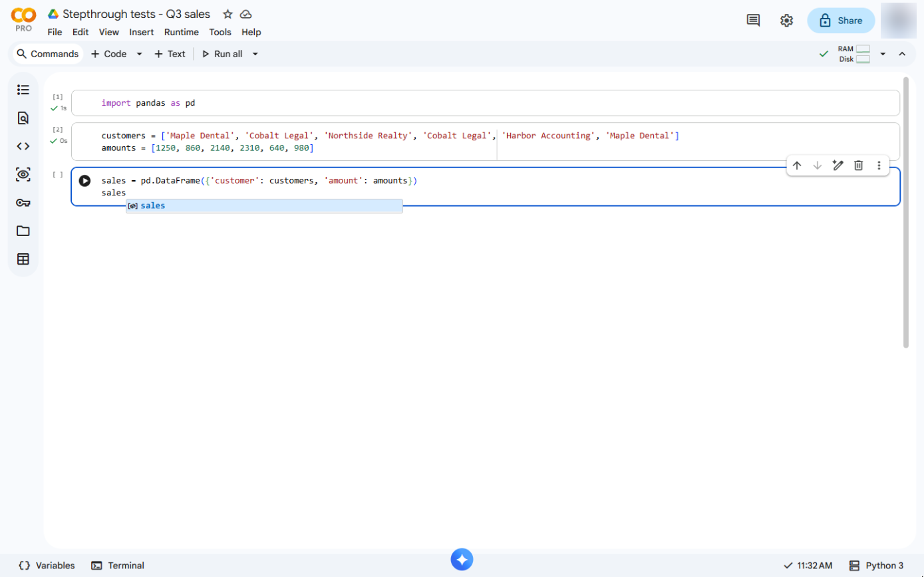Move the cell up with arrow icon
Screen dimensions: 924x577
pos(797,166)
